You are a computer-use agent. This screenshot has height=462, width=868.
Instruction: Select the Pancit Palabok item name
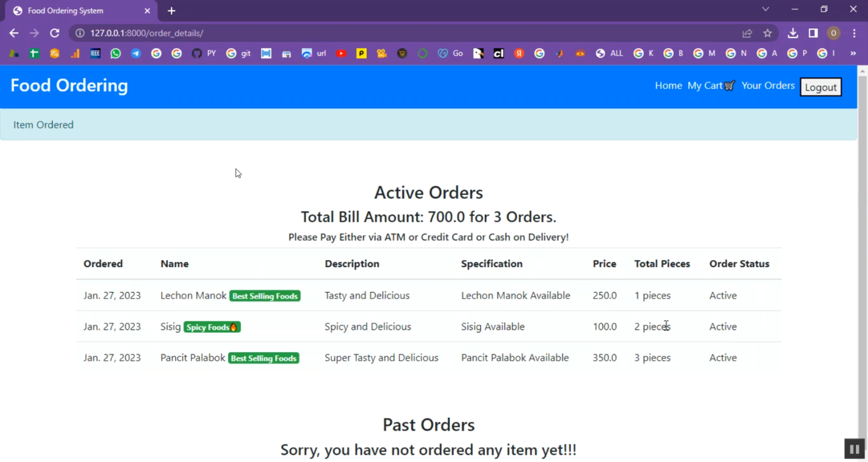pyautogui.click(x=193, y=358)
